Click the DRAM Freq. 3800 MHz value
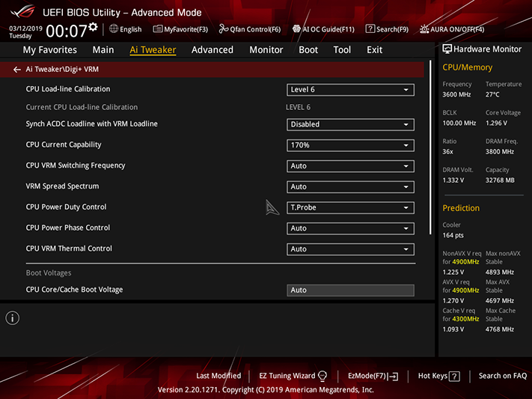The width and height of the screenshot is (532, 399). coord(499,152)
